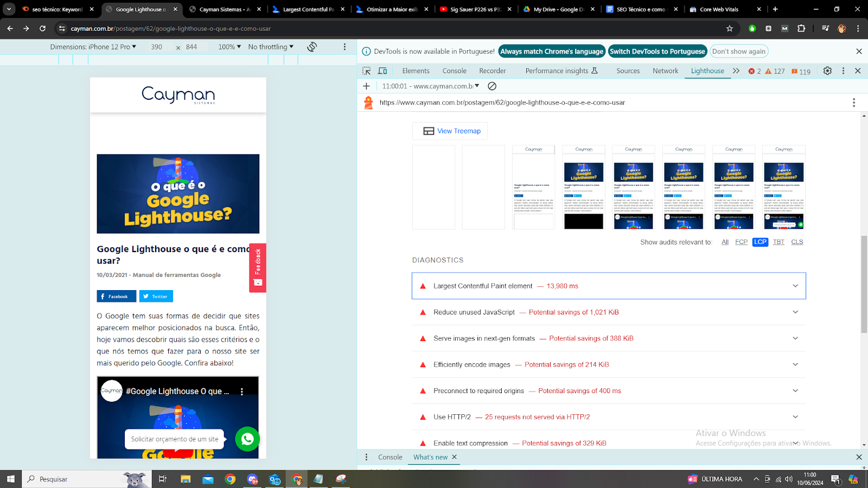868x488 pixels.
Task: Open the device Dimensions dropdown
Action: (93, 47)
